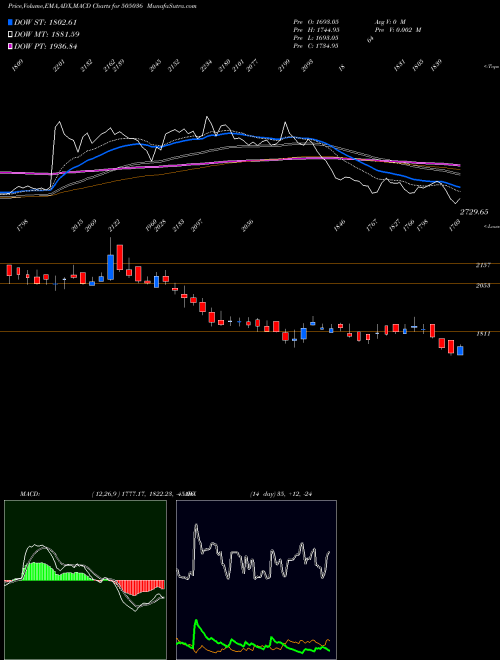Click the MACD: panel heading
The image size is (500, 660).
(x=30, y=494)
